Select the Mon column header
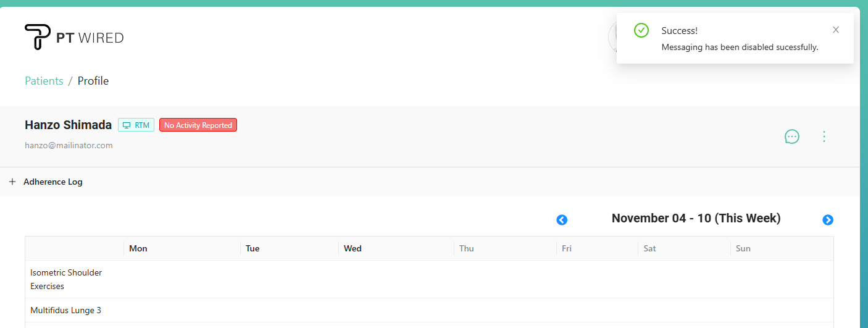The image size is (868, 328). [138, 248]
